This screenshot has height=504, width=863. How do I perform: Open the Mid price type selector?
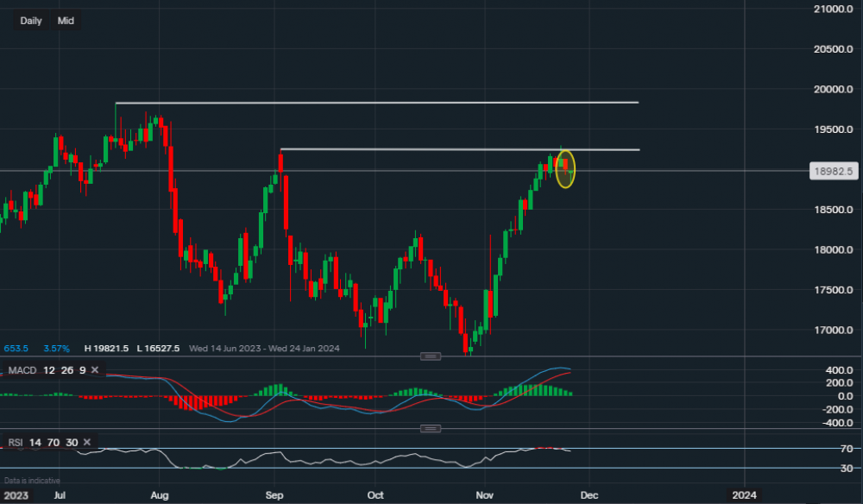(66, 21)
